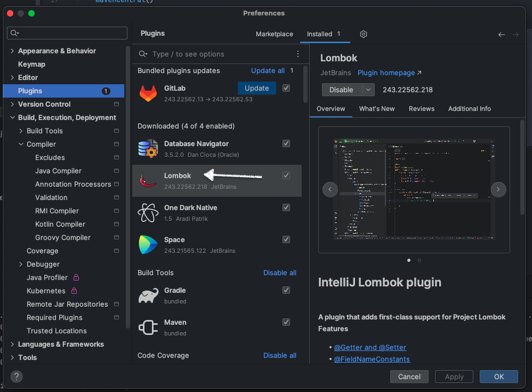The height and width of the screenshot is (392, 532).
Task: Open the What's New tab
Action: (377, 109)
